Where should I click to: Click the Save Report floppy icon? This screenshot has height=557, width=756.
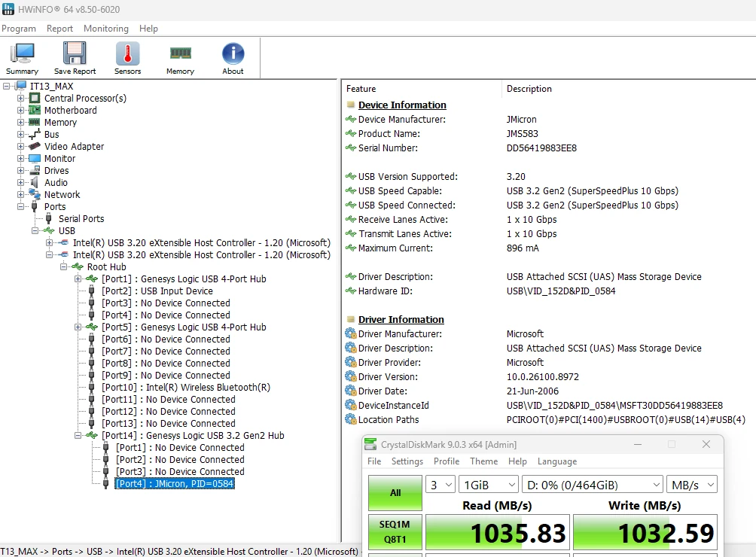[75, 58]
